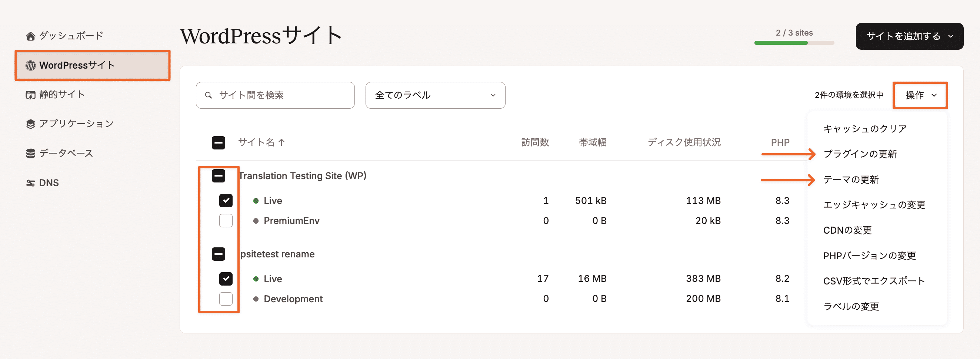This screenshot has height=359, width=980.
Task: Click the WordPressサイト page heading
Action: coord(261,36)
